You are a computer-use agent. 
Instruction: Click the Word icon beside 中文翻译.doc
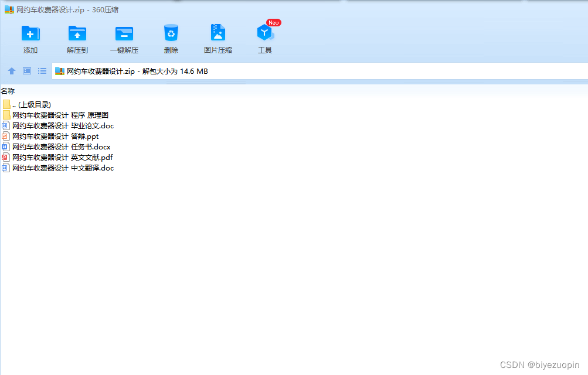point(5,168)
